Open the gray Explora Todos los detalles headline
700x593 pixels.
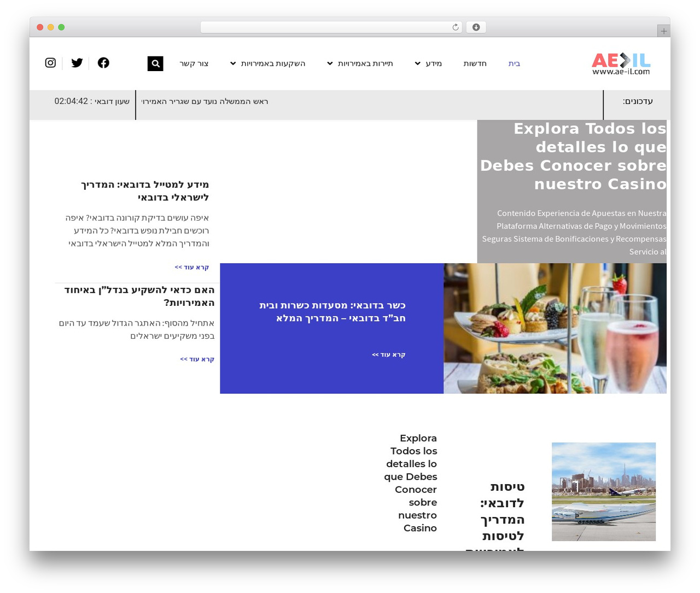tap(573, 156)
